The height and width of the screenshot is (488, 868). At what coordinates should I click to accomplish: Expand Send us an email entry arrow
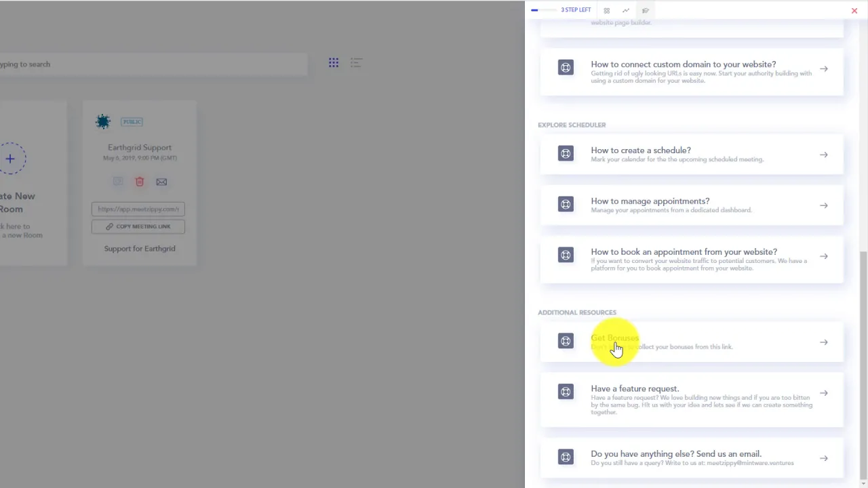click(823, 458)
